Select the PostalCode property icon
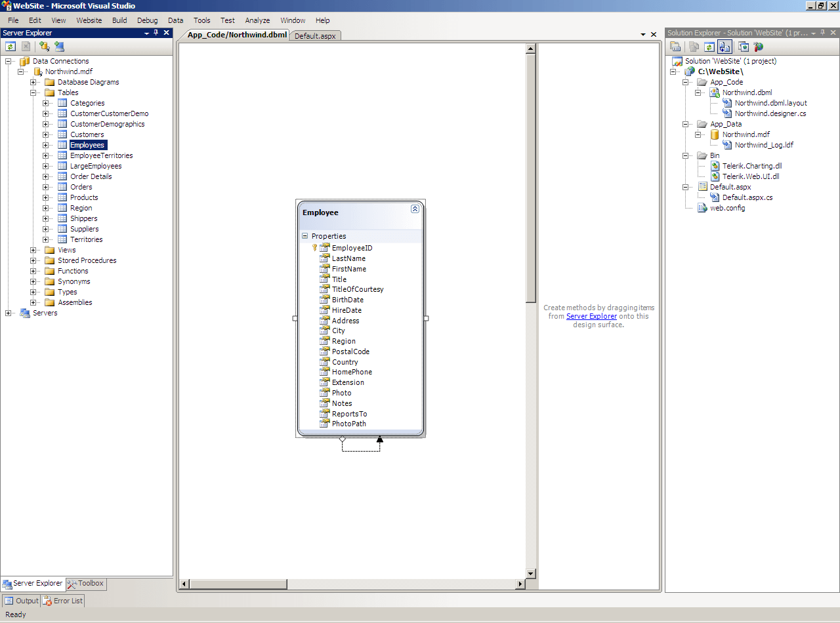The height and width of the screenshot is (623, 840). [x=324, y=352]
